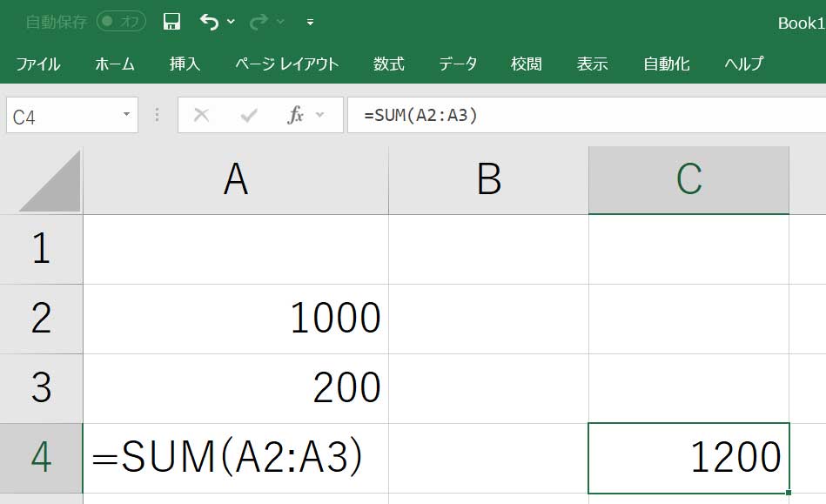Click the Undo arrow icon
The width and height of the screenshot is (826, 504).
pyautogui.click(x=209, y=22)
